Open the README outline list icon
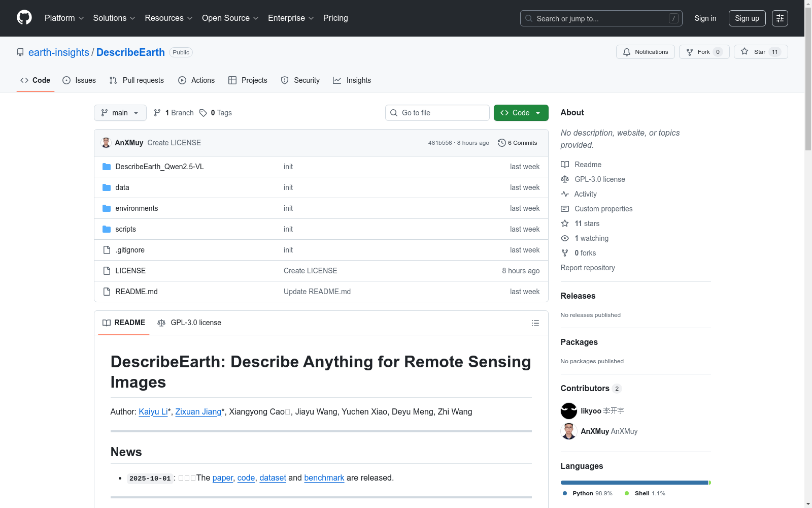 (535, 323)
